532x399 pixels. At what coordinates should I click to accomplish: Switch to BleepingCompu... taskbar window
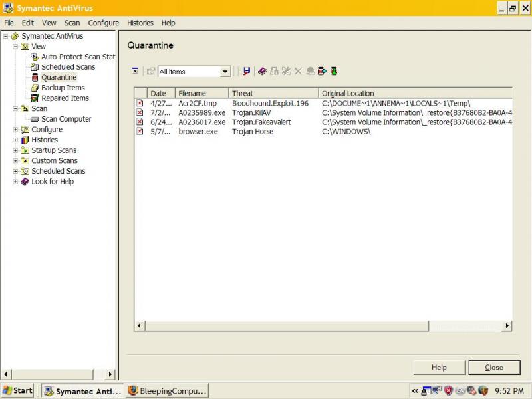point(167,391)
